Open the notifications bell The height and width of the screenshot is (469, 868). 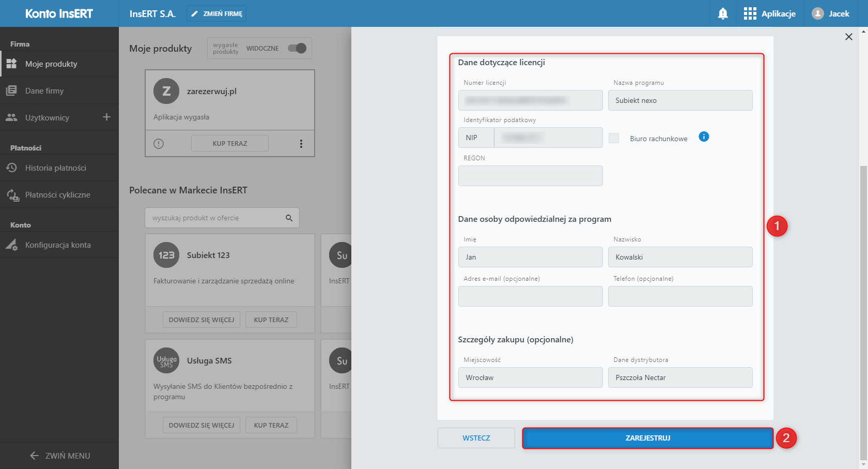[723, 14]
